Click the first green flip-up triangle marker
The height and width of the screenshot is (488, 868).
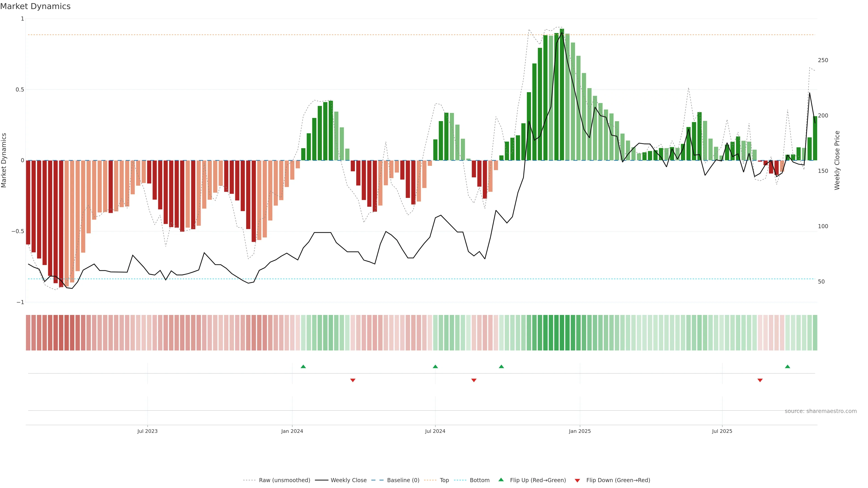[x=303, y=366]
